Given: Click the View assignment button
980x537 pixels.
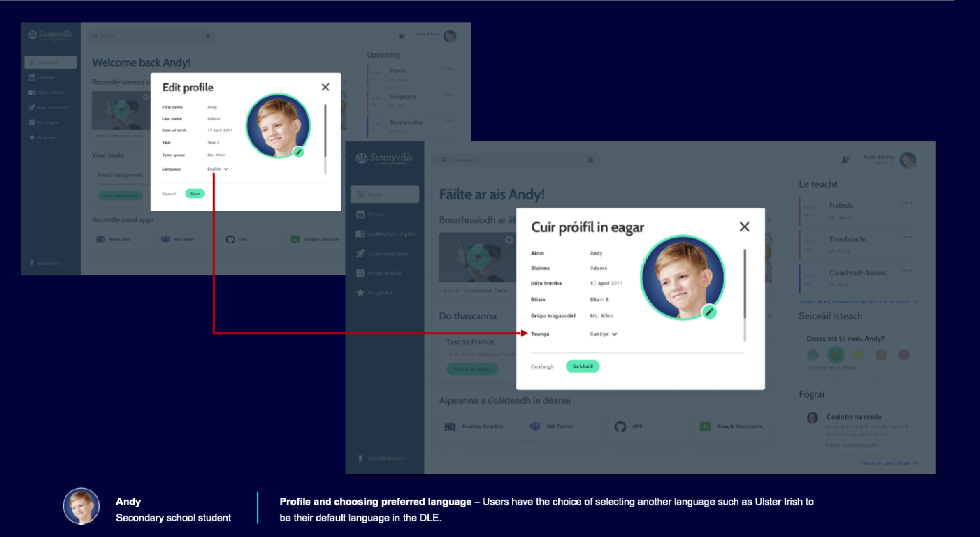Looking at the screenshot, I should click(120, 196).
